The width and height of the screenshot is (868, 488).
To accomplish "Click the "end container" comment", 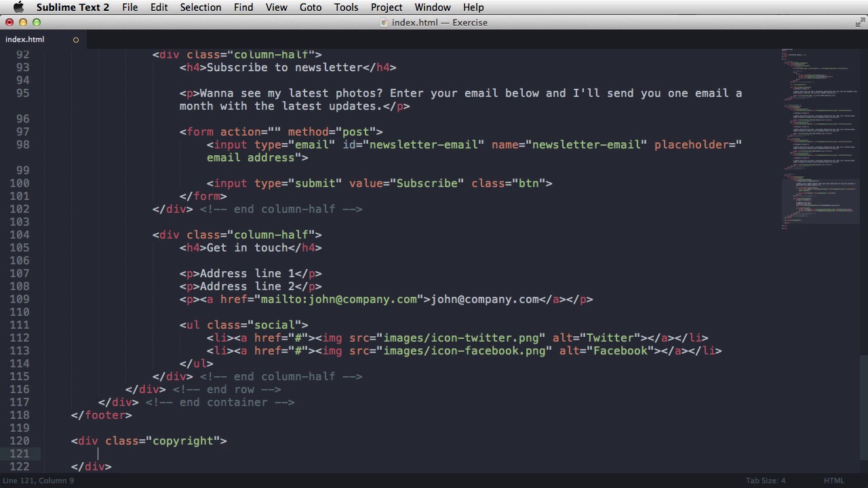I will point(220,402).
